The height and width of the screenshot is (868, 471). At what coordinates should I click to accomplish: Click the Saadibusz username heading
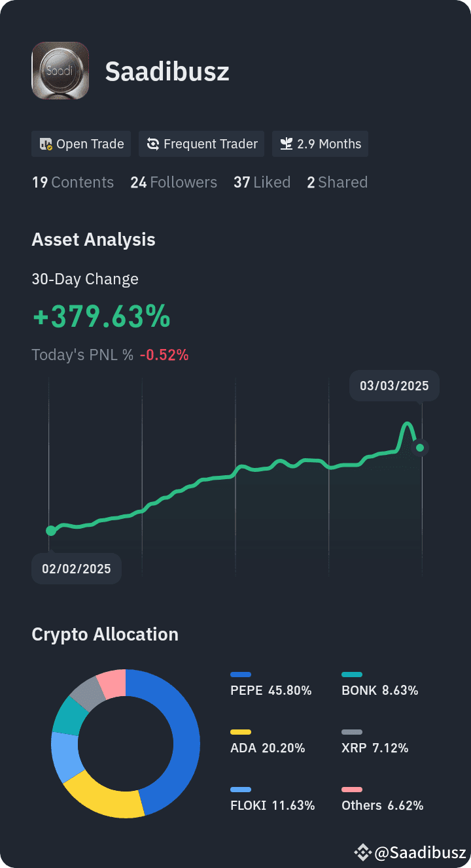[167, 71]
